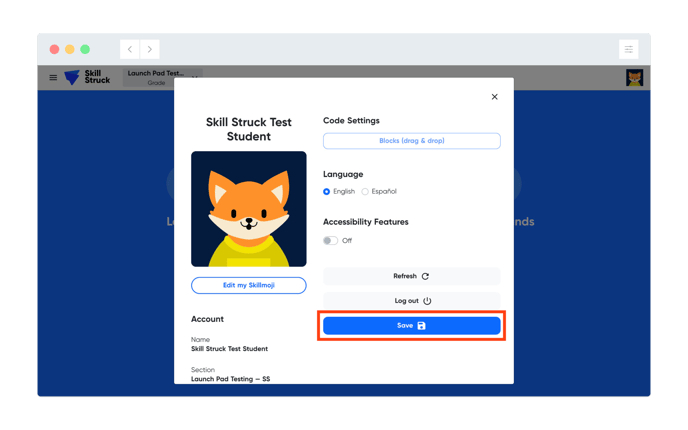Click the yellow minimize dot

pos(70,49)
